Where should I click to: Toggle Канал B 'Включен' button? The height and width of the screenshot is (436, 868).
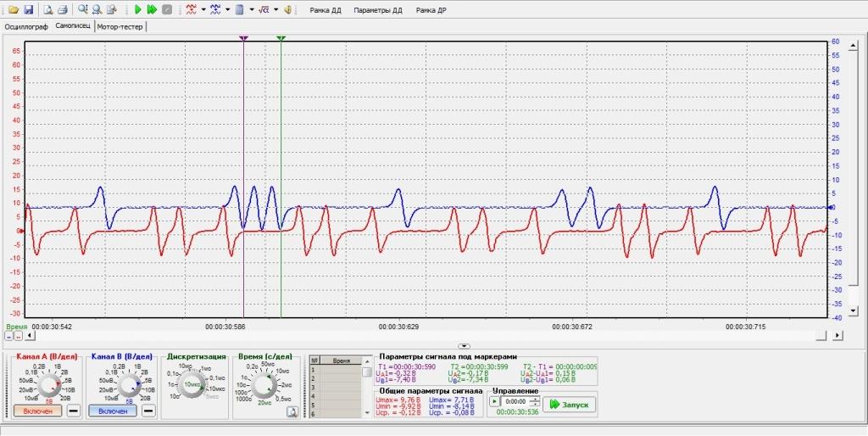tap(113, 411)
